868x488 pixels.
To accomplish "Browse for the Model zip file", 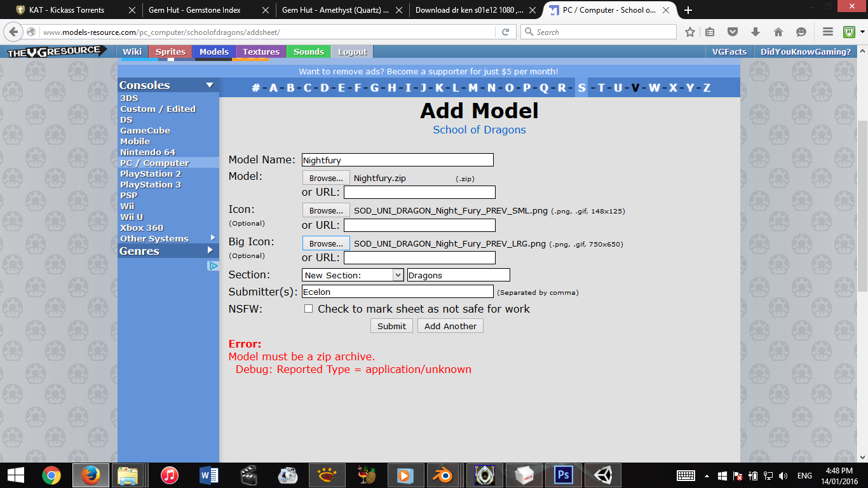I will click(326, 179).
